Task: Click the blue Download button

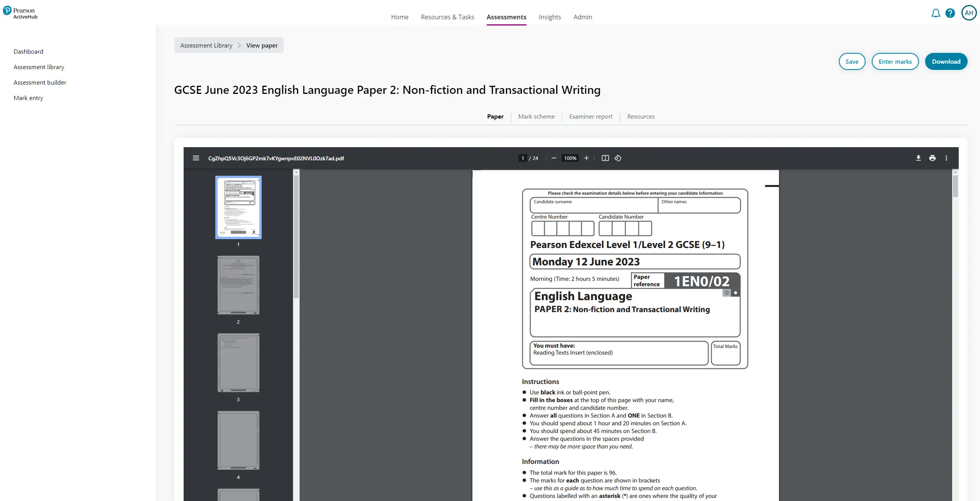Action: [x=946, y=61]
